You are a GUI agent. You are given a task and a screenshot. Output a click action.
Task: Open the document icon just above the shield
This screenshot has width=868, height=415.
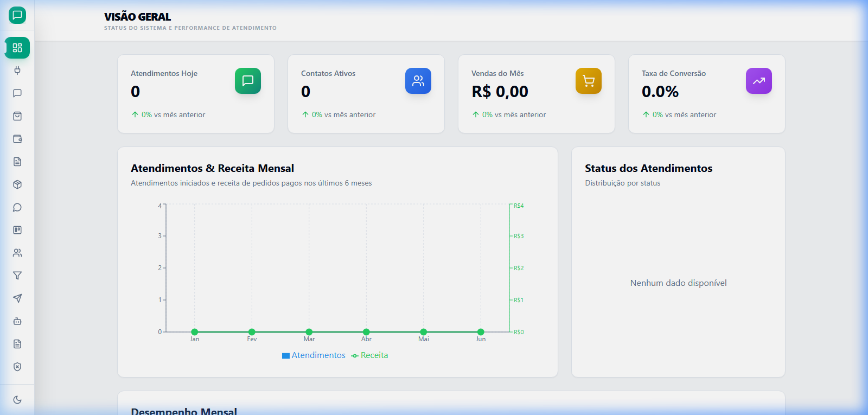(17, 344)
